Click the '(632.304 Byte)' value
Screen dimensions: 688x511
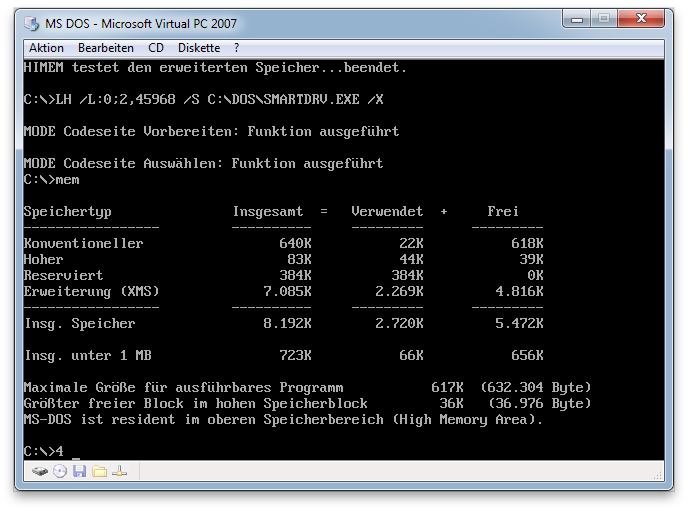[535, 388]
